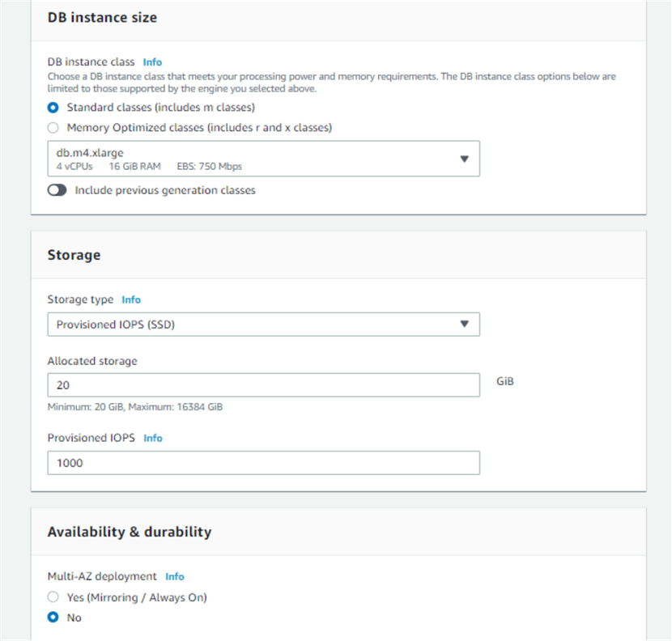Select Yes (Mirroring / Always On) option

pos(53,597)
